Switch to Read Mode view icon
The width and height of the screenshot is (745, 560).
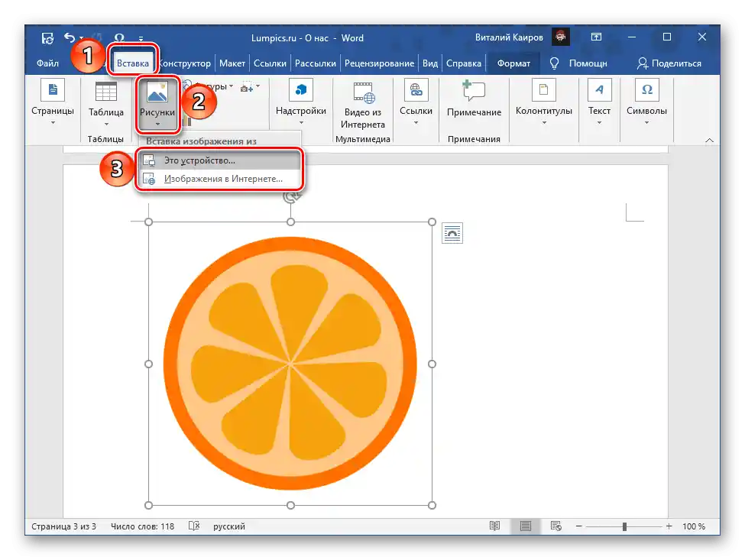click(x=494, y=526)
